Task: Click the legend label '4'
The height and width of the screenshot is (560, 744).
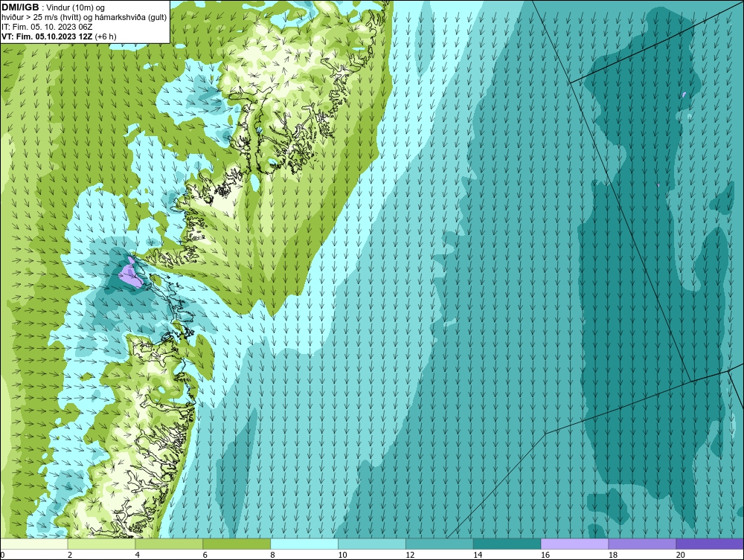Action: [138, 555]
